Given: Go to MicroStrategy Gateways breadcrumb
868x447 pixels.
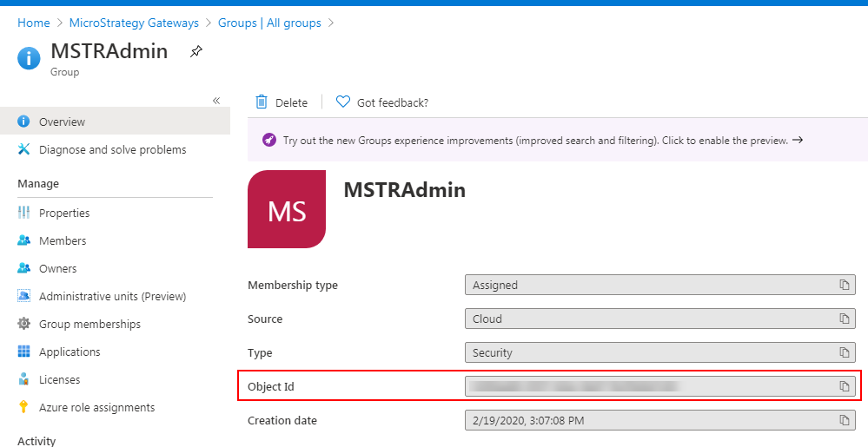Looking at the screenshot, I should click(134, 23).
